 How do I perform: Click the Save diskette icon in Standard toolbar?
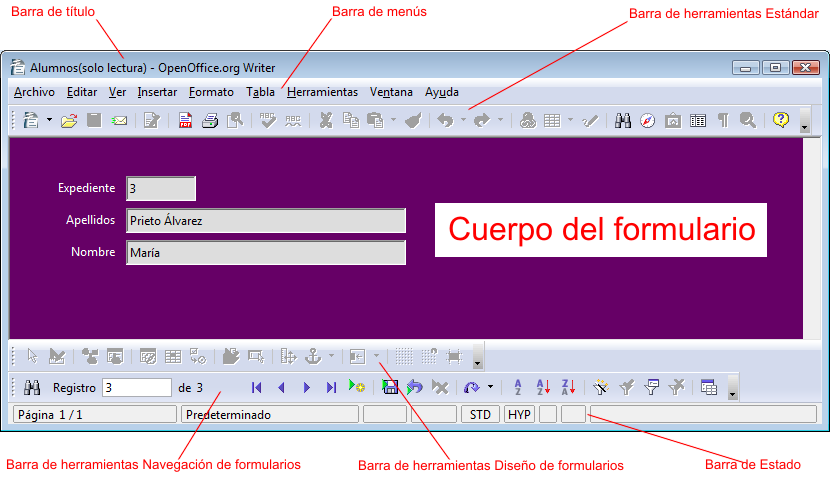coord(94,120)
